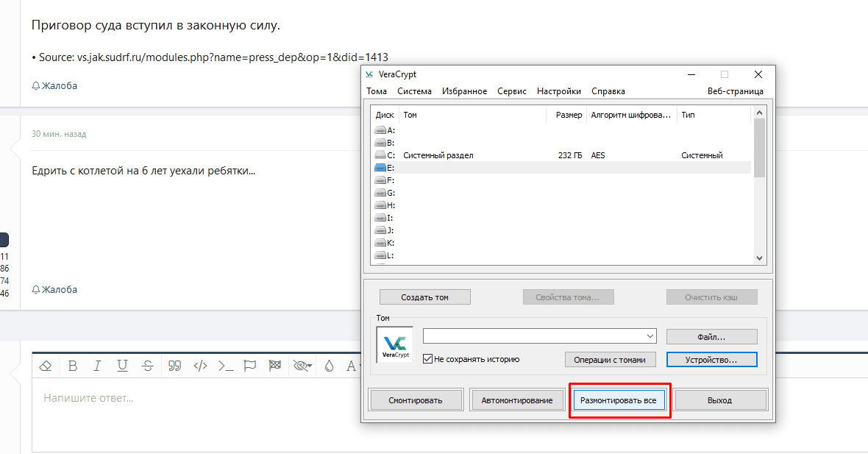
Task: Click the VeraCrypt title bar app icon
Action: tap(369, 74)
